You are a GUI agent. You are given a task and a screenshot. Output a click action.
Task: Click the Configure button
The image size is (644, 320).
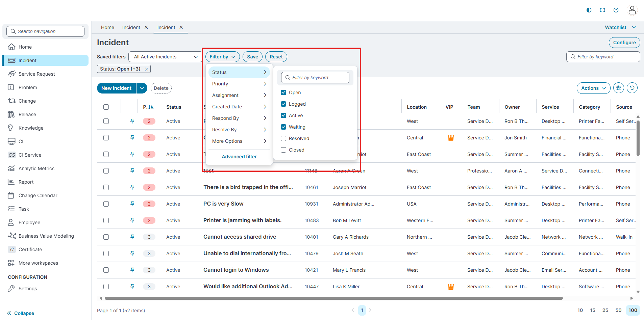tap(624, 43)
